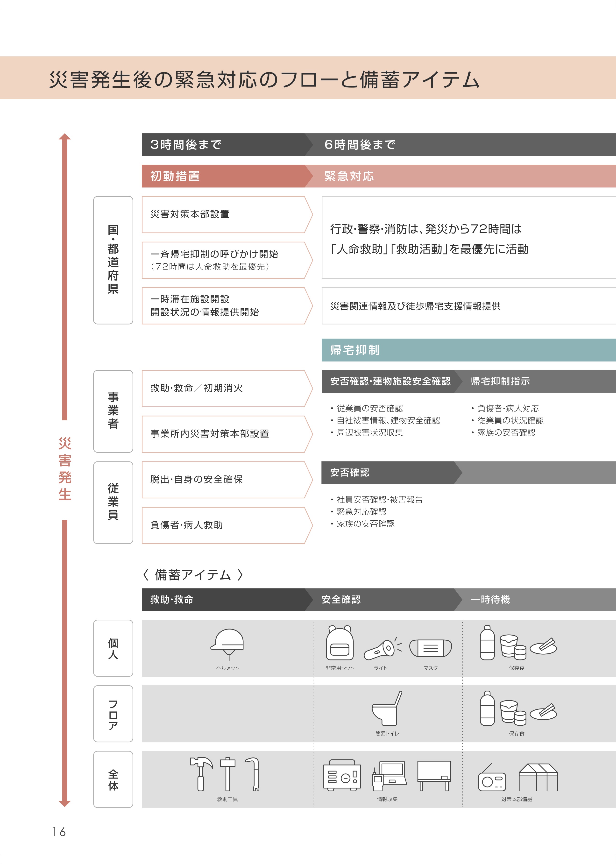Click the 対策本部備品 caption

point(517,799)
